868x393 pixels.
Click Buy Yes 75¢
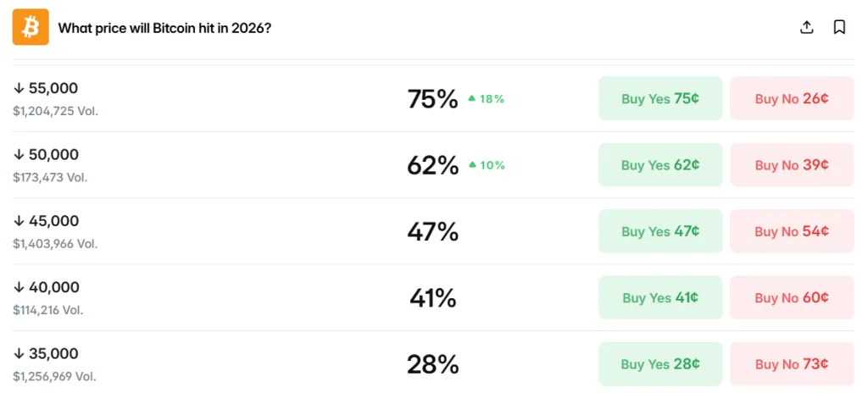click(x=660, y=98)
